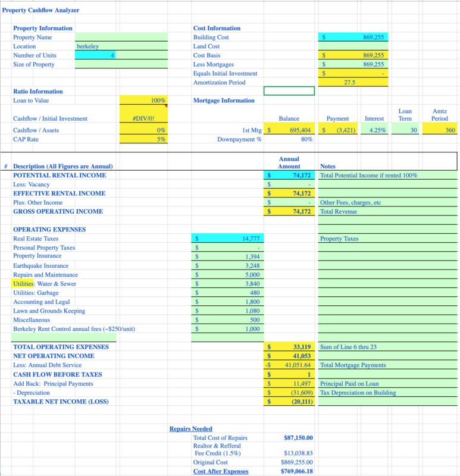This screenshot has width=460, height=476.
Task: Click the 1st Mtg balance 695,404
Action: click(x=289, y=130)
